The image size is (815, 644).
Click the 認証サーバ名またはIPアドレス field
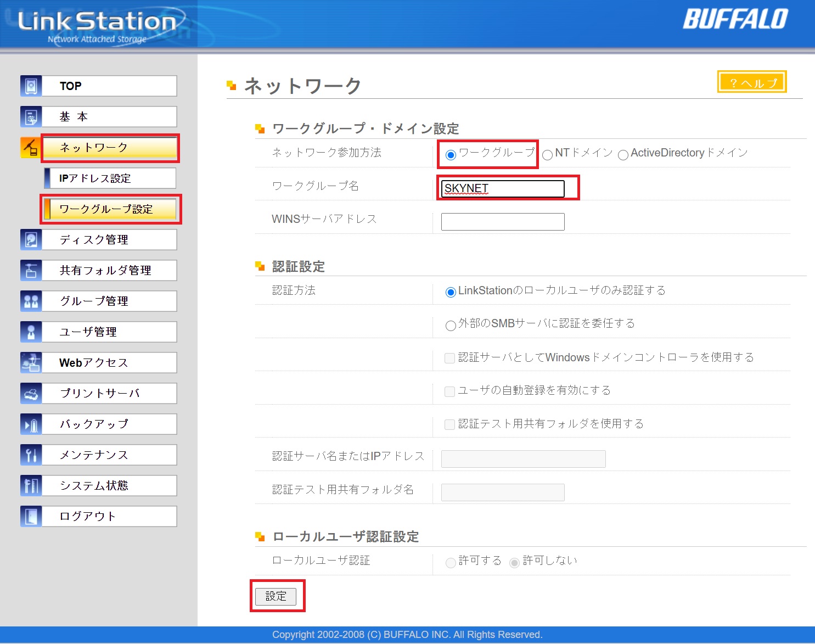tap(524, 459)
